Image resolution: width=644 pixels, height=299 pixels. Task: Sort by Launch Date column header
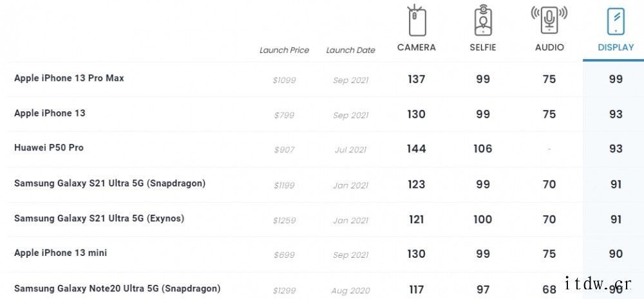coord(350,50)
